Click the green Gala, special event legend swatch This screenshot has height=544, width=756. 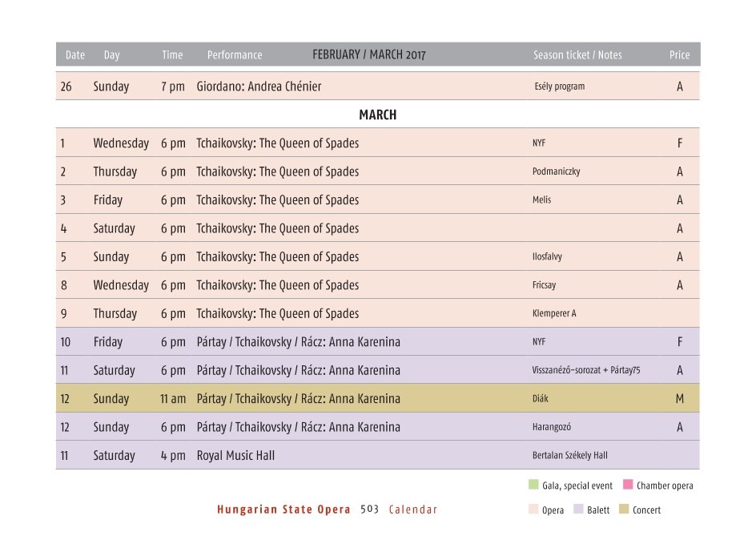tap(533, 485)
